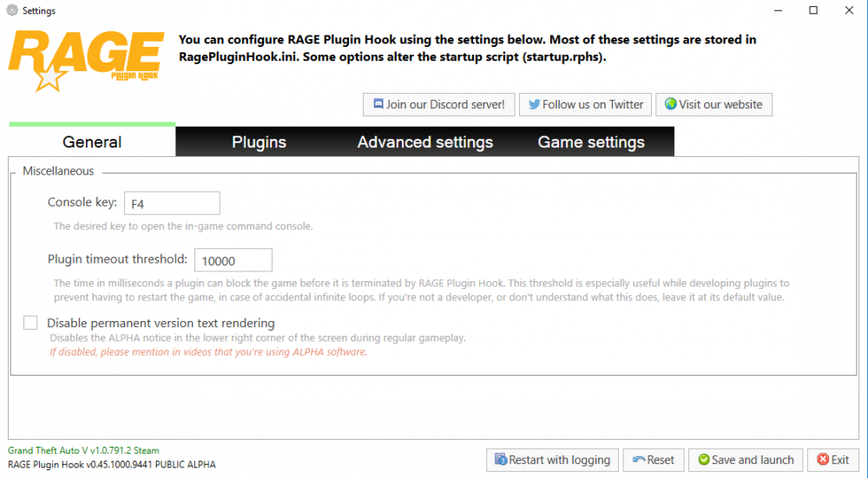Click the Reset arrow icon
This screenshot has height=478, width=868.
[639, 460]
